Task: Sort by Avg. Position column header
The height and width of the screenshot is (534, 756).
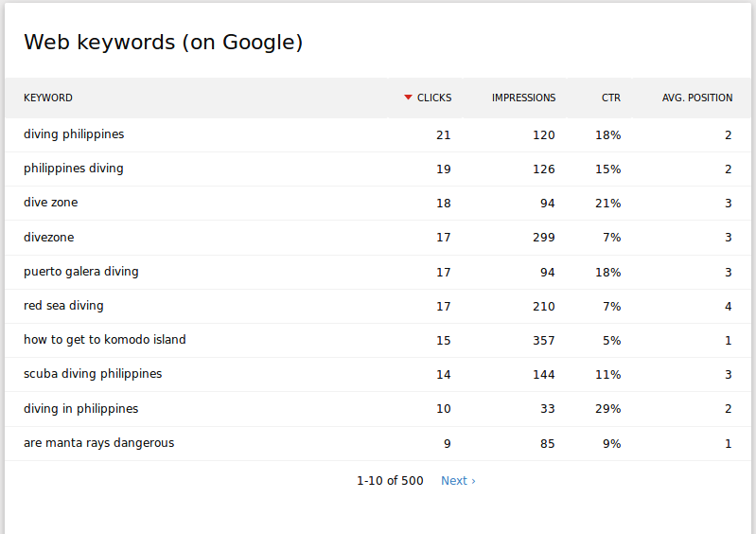Action: [696, 98]
